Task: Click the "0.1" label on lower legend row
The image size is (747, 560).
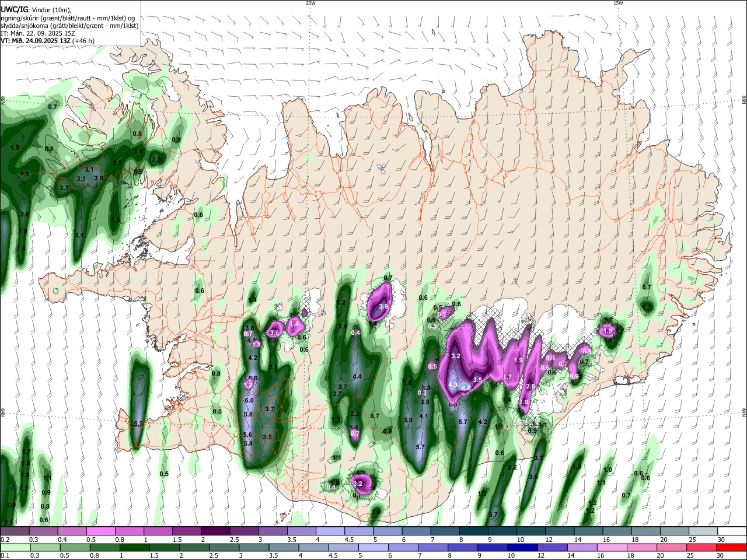Action: tap(5, 556)
